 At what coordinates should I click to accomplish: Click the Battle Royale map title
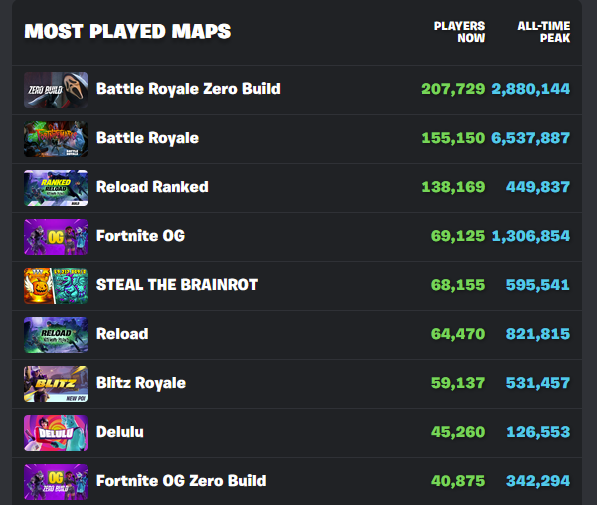(147, 138)
